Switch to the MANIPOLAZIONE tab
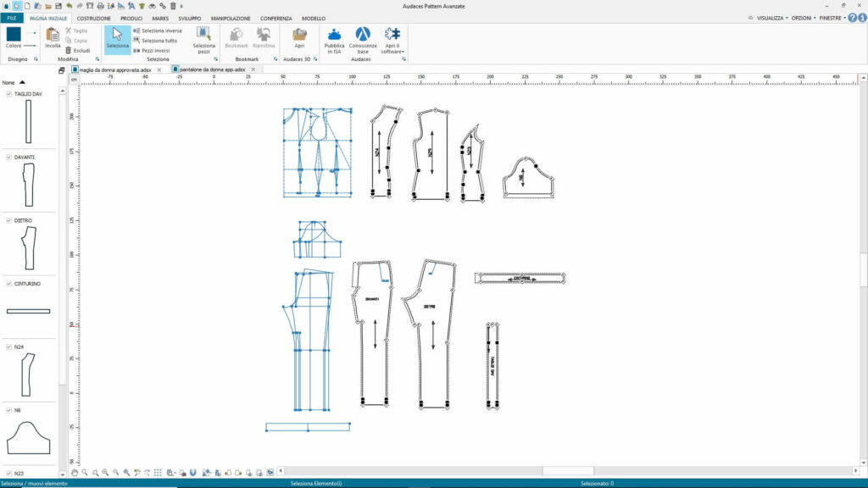Image resolution: width=868 pixels, height=488 pixels. (x=231, y=19)
